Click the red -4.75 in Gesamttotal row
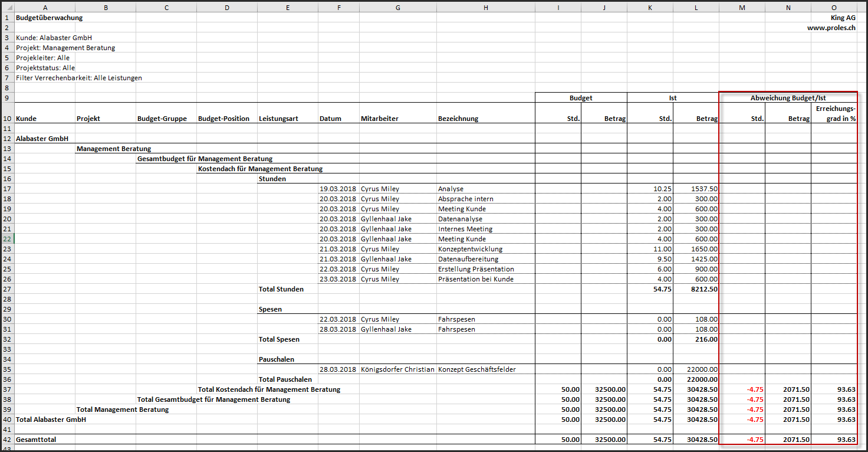The height and width of the screenshot is (452, 868). tap(755, 440)
